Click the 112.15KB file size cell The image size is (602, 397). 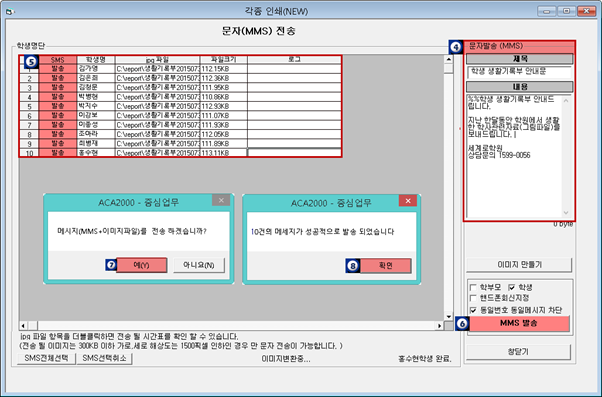[x=223, y=69]
